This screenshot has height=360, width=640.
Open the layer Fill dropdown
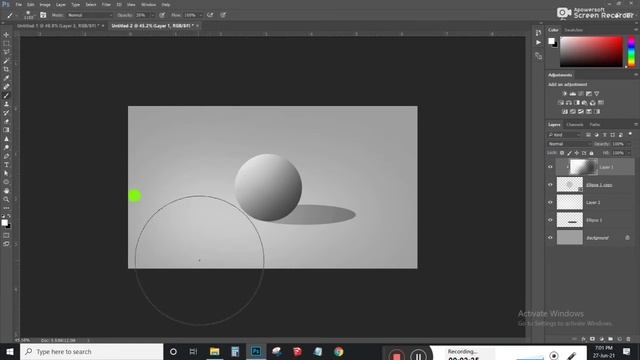coord(628,153)
